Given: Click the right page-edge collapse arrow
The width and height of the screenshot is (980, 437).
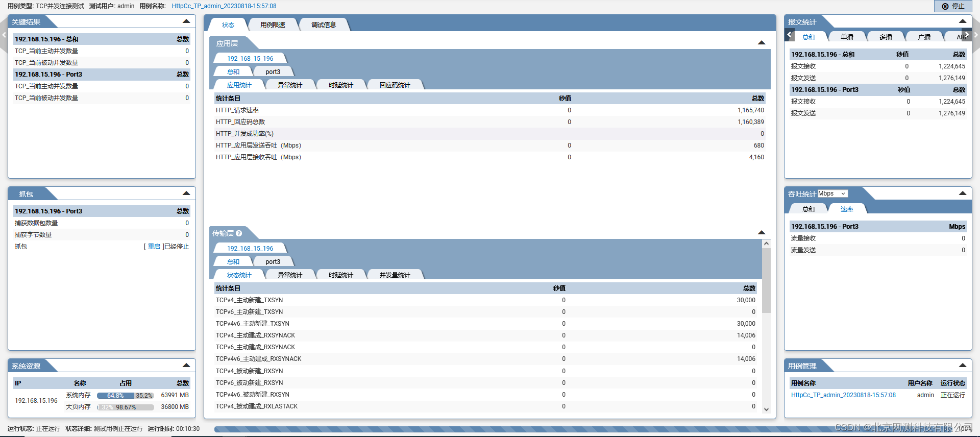Looking at the screenshot, I should point(976,35).
